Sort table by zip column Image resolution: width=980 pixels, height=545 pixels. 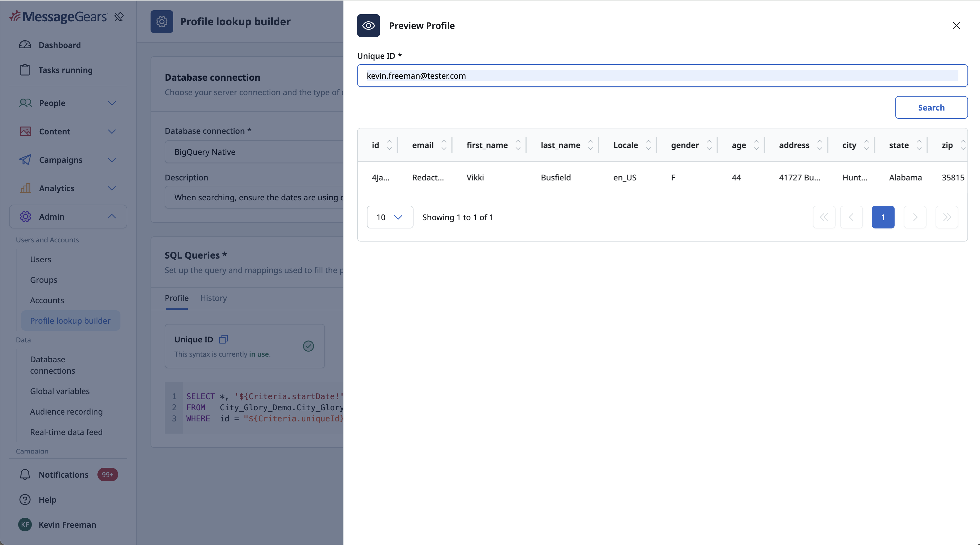coord(963,145)
